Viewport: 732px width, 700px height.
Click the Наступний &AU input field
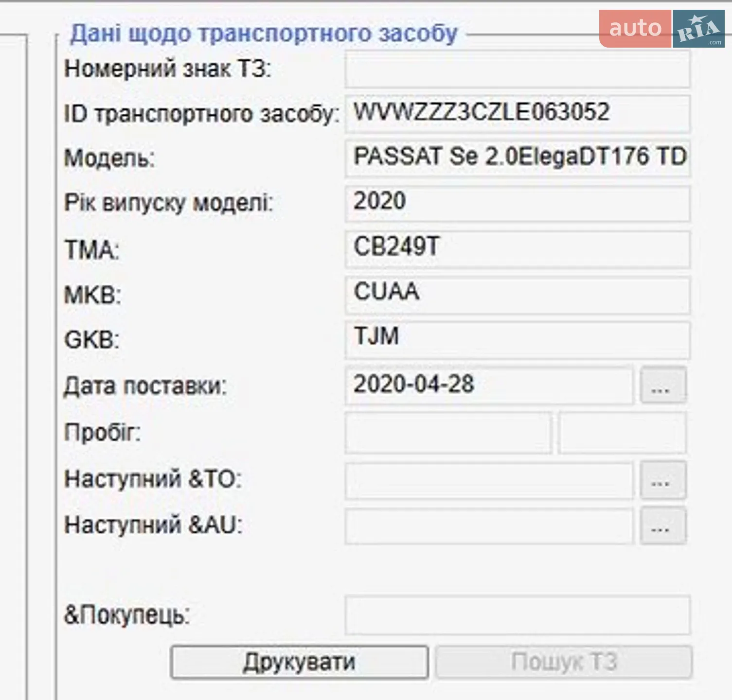tap(489, 525)
